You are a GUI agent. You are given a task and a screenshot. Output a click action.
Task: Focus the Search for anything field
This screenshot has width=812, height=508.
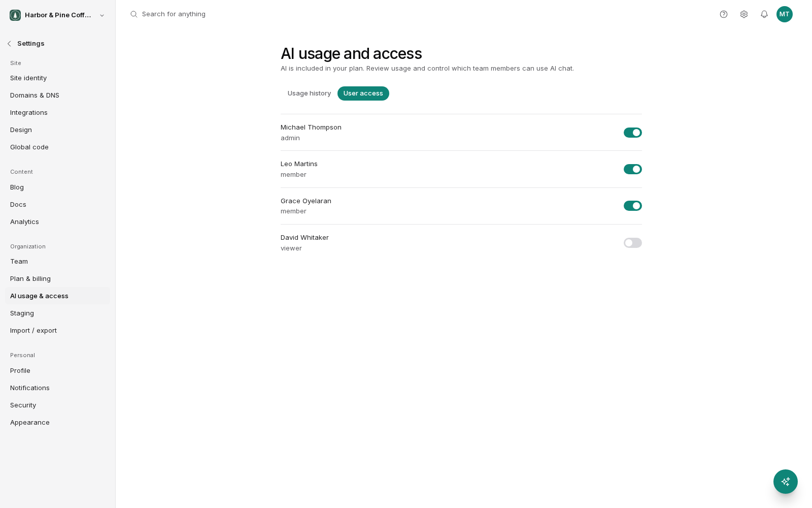pos(174,14)
